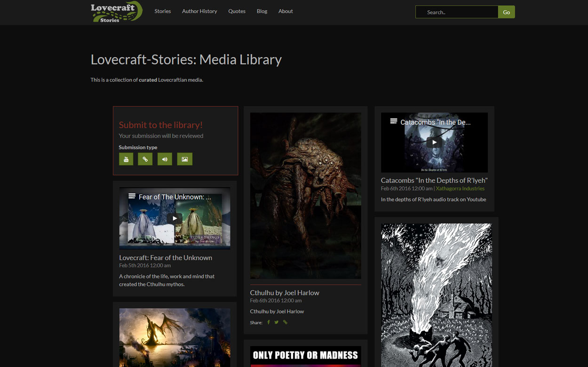
Task: Go to Author History page
Action: [199, 11]
